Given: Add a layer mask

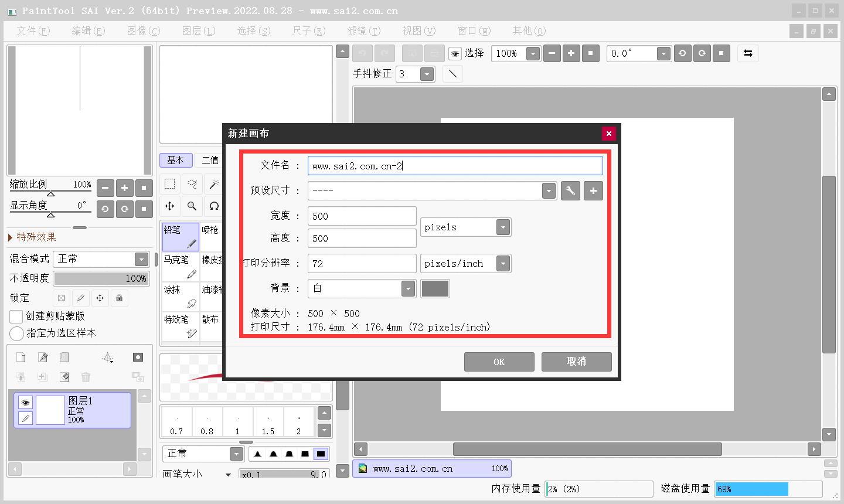Looking at the screenshot, I should [138, 357].
